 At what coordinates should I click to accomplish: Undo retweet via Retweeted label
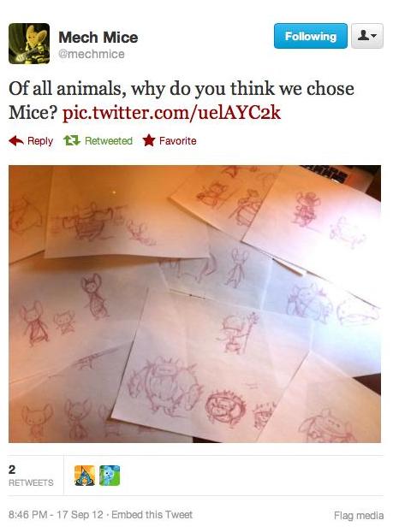point(109,140)
